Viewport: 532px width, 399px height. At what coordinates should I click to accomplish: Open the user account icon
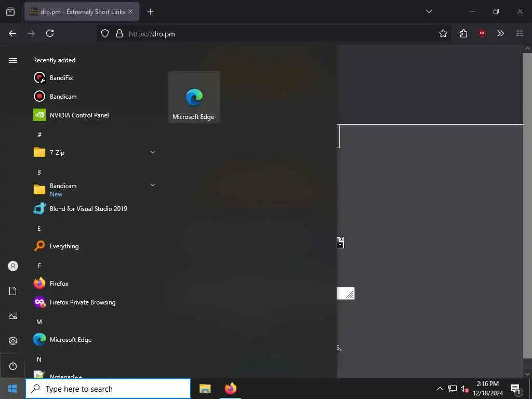pyautogui.click(x=13, y=266)
